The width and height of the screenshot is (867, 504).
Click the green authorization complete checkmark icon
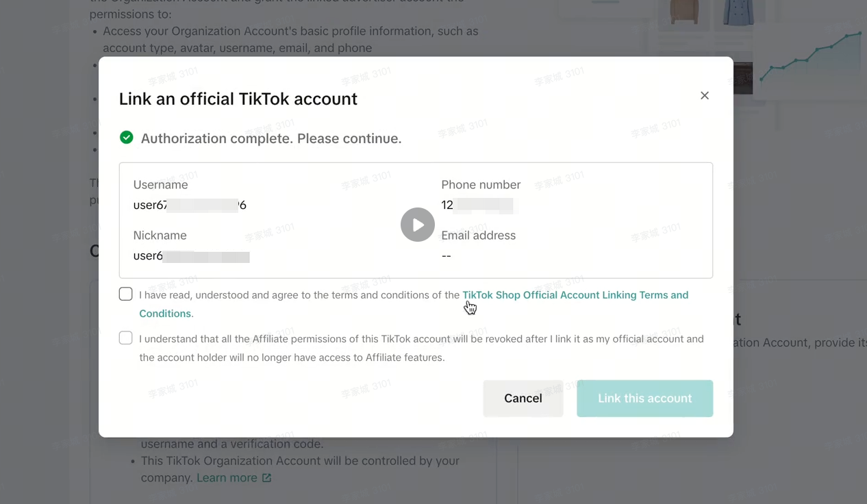click(127, 138)
